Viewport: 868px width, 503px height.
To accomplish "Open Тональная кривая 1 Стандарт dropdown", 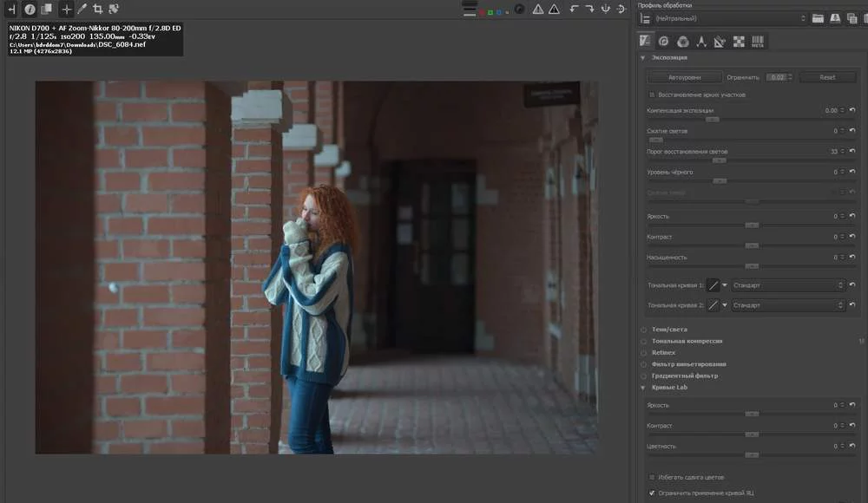I will coord(786,284).
